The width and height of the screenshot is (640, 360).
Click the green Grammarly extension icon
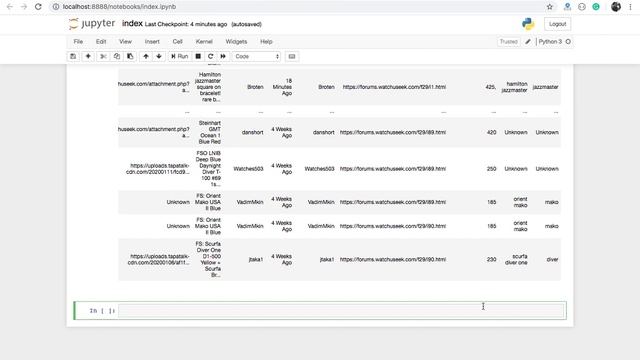(x=596, y=7)
